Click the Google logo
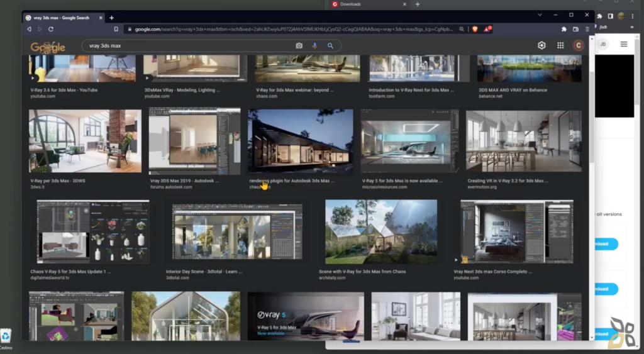This screenshot has height=354, width=644. click(48, 47)
